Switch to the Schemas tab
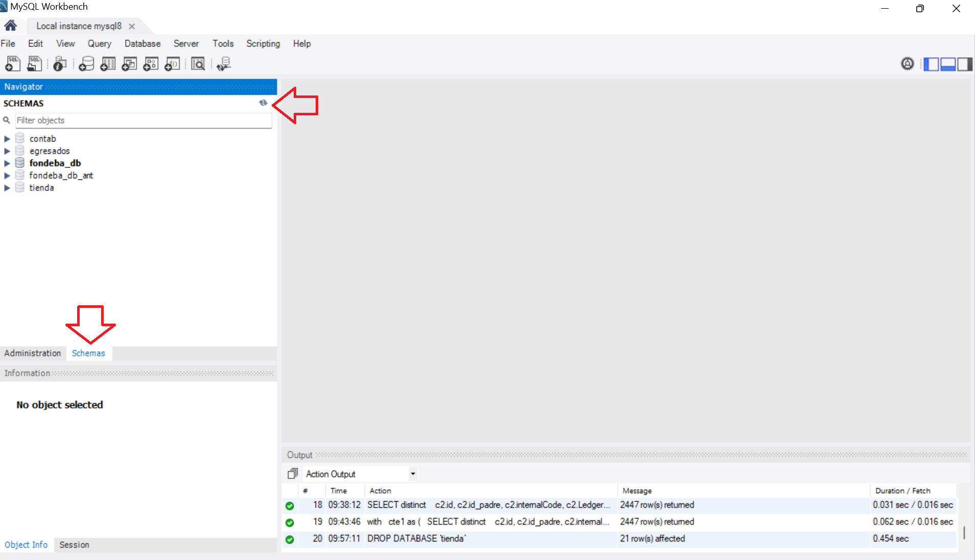 88,353
